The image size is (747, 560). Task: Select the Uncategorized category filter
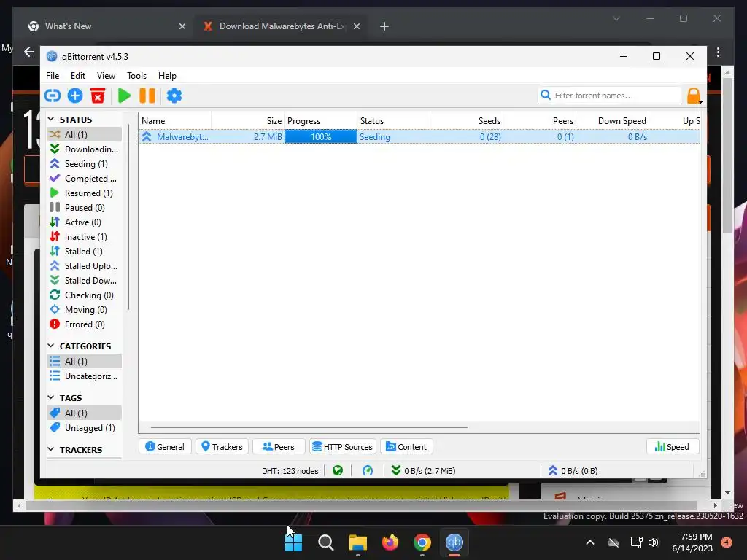(85, 376)
